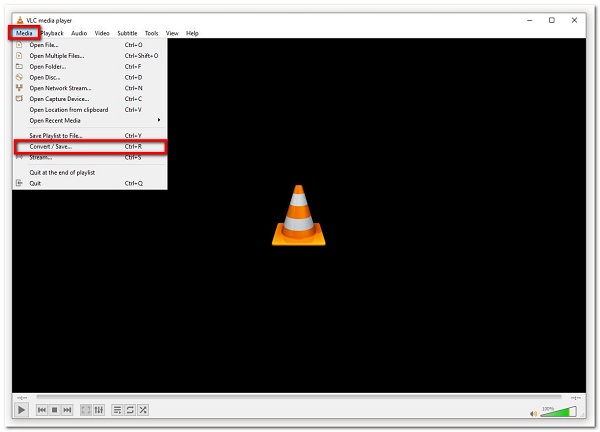Click the Open File icon
The width and height of the screenshot is (600, 432).
pyautogui.click(x=19, y=45)
